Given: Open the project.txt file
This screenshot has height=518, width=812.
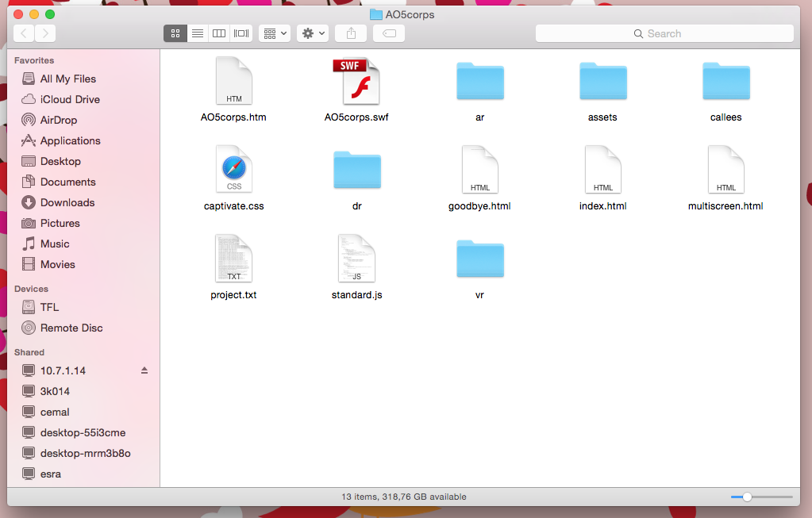Looking at the screenshot, I should [233, 259].
